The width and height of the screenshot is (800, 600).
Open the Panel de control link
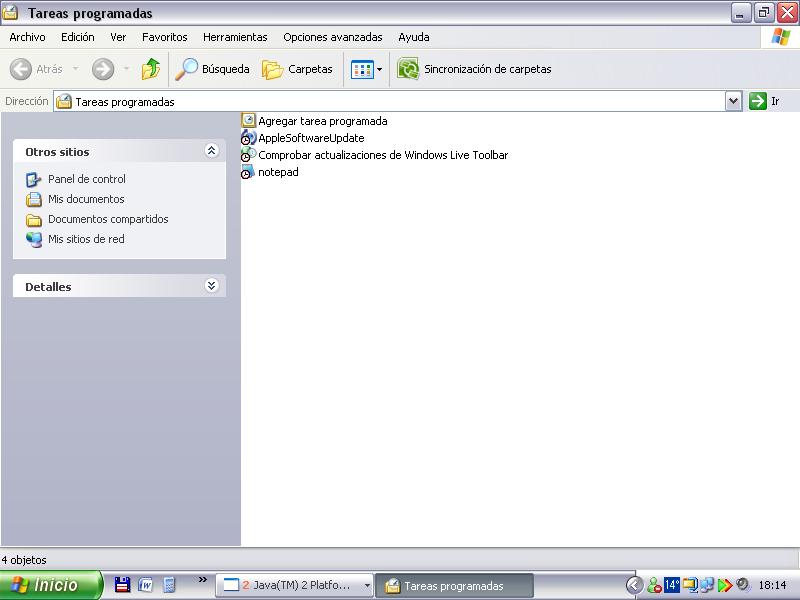(86, 179)
